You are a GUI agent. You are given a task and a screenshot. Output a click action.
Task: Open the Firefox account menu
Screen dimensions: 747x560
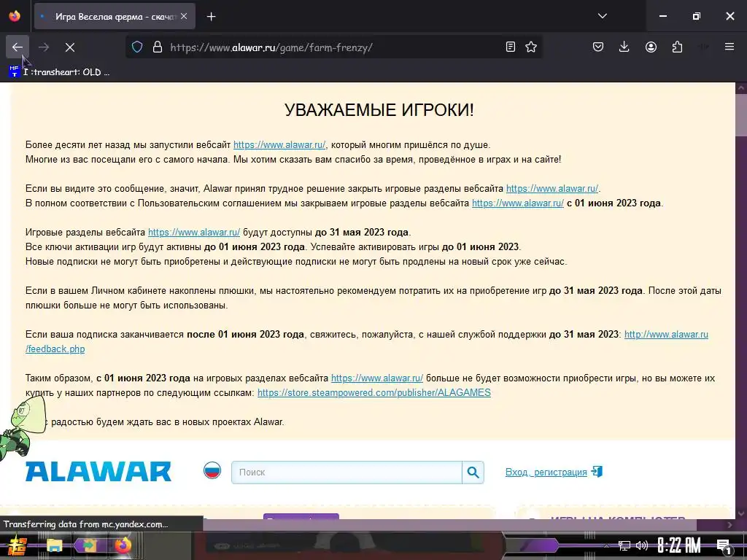[x=651, y=47]
